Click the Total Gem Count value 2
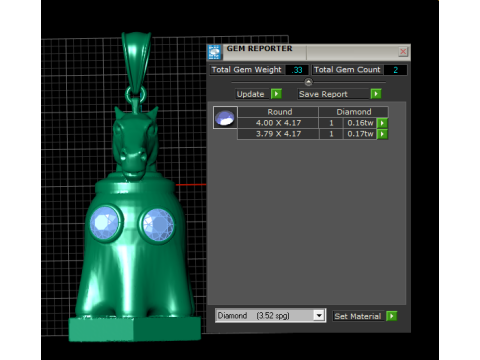Viewport: 480px width, 360px height. click(395, 70)
